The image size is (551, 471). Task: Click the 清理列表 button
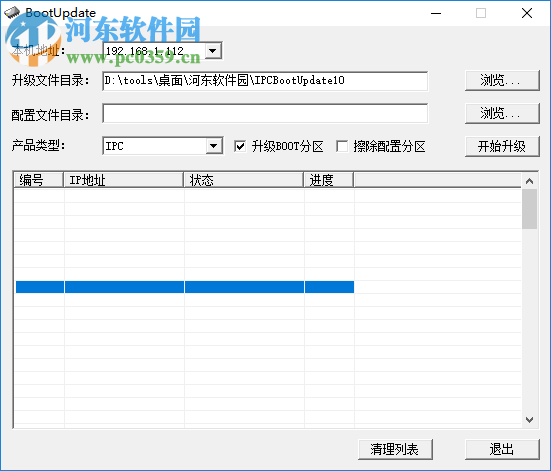395,449
